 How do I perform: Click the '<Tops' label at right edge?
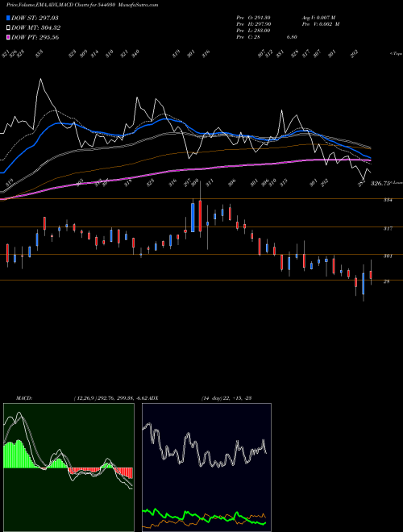click(x=396, y=54)
